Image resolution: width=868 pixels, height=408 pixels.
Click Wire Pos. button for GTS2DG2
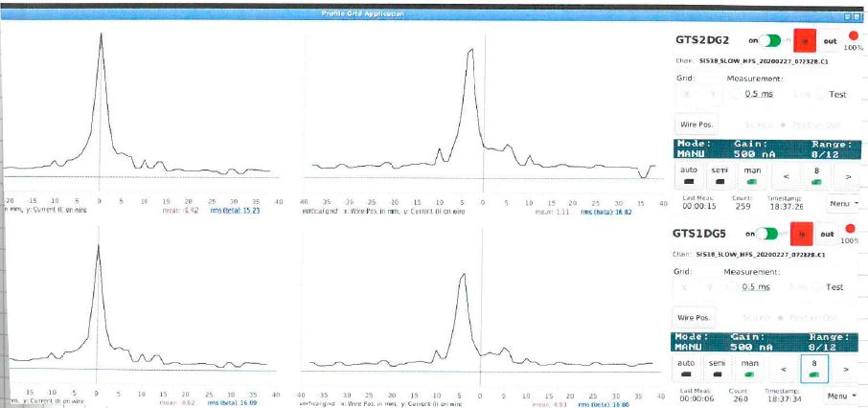tap(697, 125)
